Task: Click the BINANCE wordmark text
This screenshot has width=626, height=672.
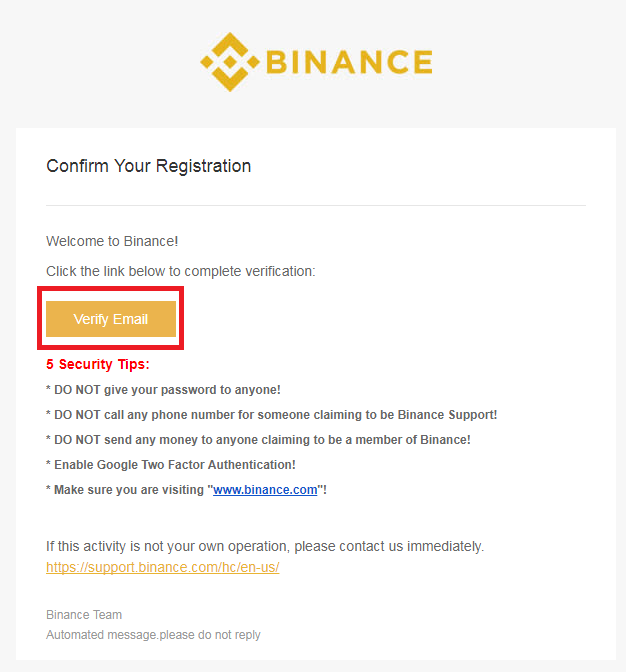Action: [349, 62]
